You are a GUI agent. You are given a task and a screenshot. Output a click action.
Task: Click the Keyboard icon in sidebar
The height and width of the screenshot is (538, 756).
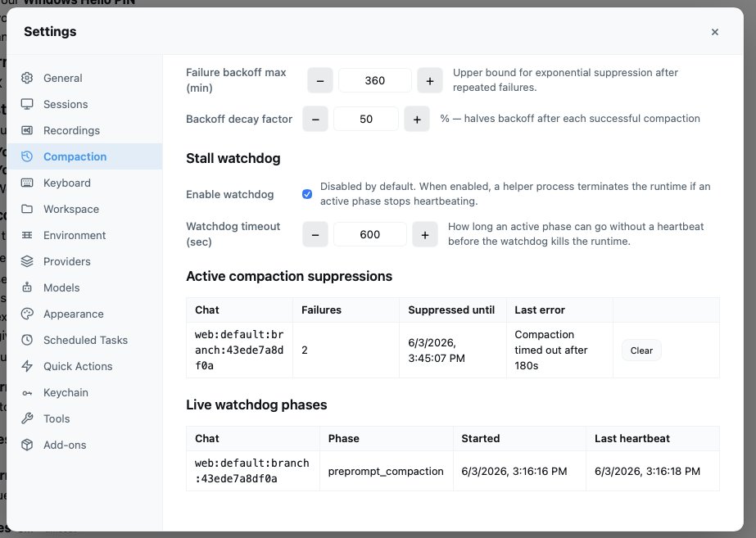click(x=27, y=183)
